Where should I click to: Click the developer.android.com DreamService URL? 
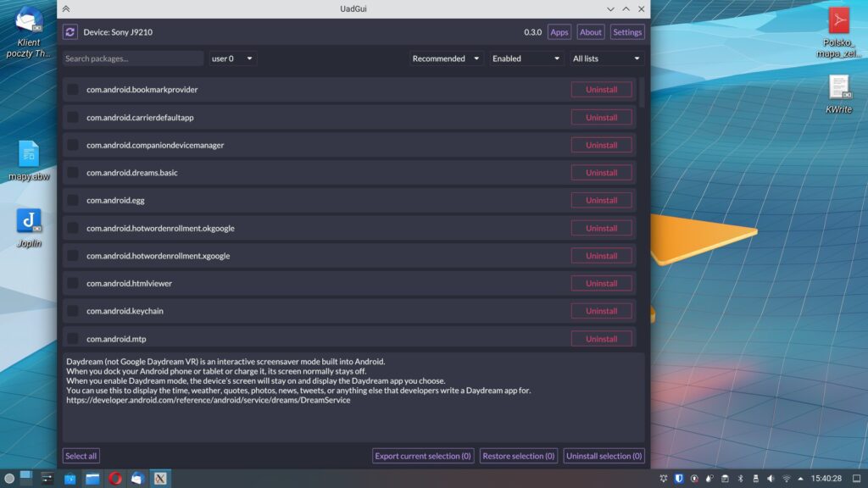[x=209, y=400]
